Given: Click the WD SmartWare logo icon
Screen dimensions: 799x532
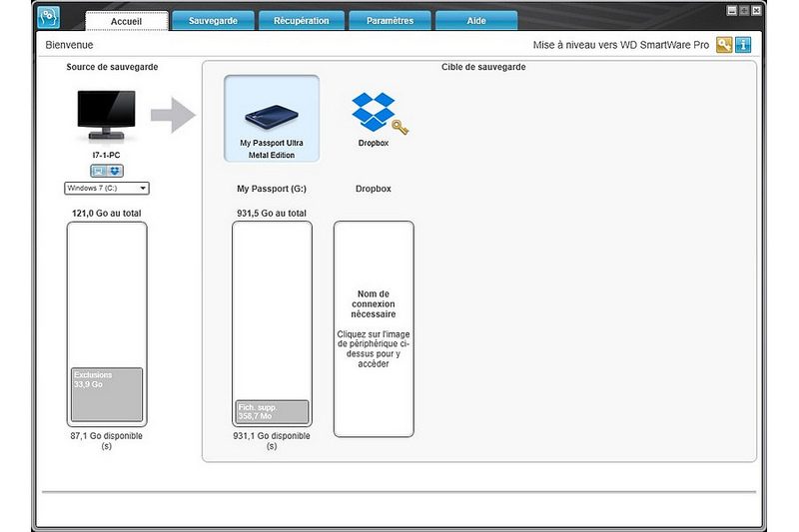Looking at the screenshot, I should tap(49, 17).
